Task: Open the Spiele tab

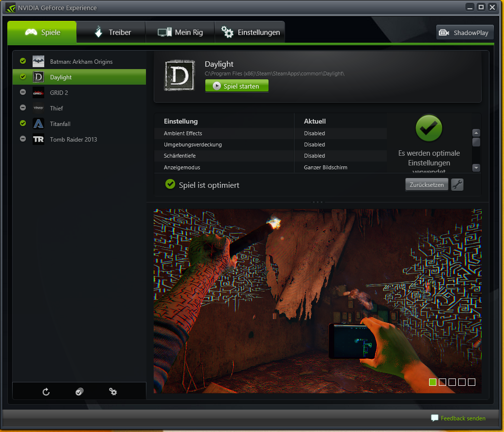Action: click(42, 32)
